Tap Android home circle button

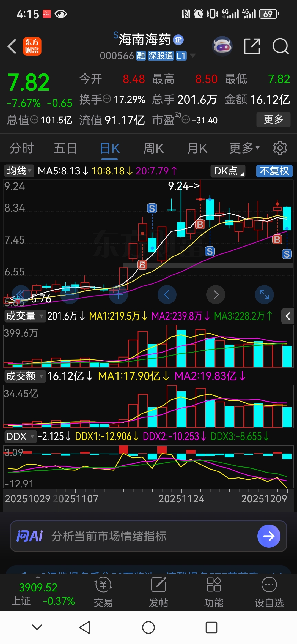[148, 627]
